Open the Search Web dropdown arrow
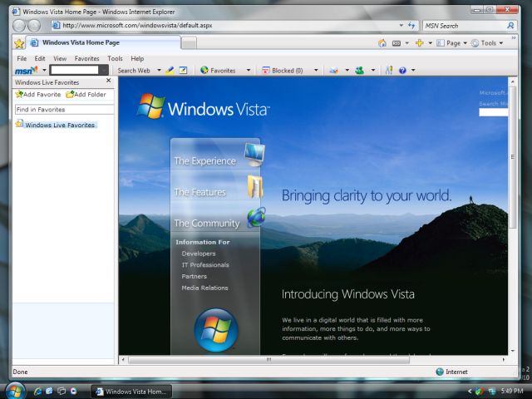This screenshot has height=399, width=532. [x=159, y=70]
